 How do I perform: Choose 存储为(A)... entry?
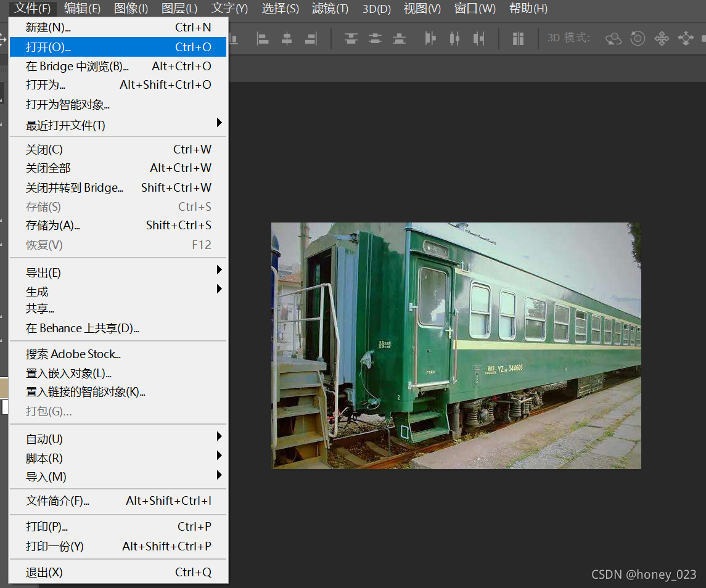pyautogui.click(x=118, y=225)
